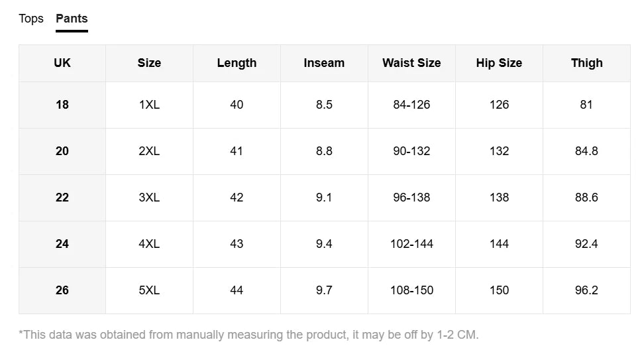Image resolution: width=644 pixels, height=346 pixels.
Task: Select the UK 18 row label
Action: [62, 105]
